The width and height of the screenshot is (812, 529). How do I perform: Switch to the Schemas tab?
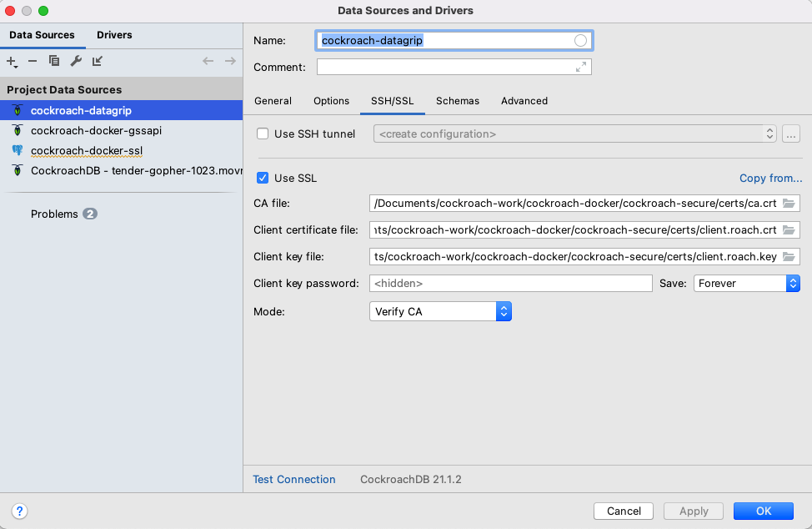(458, 101)
